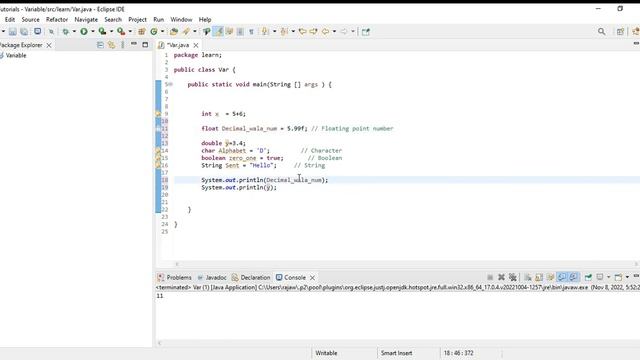Open the Refactor menu
Screen dimensions: 640x360
click(x=57, y=20)
